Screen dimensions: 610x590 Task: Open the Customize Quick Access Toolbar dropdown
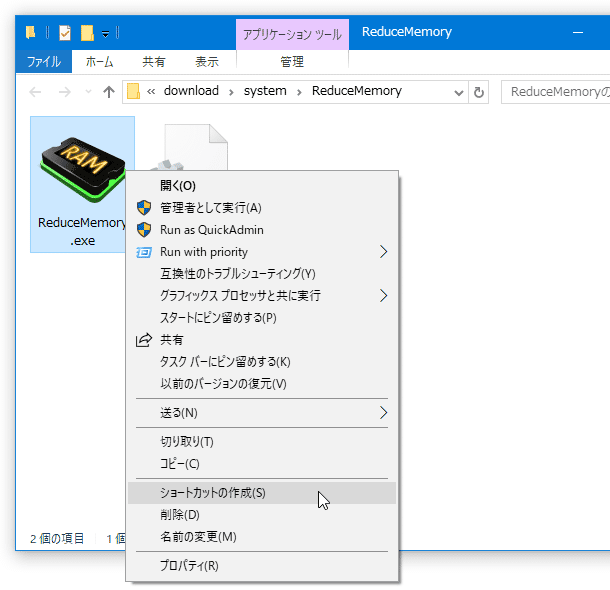(x=105, y=34)
